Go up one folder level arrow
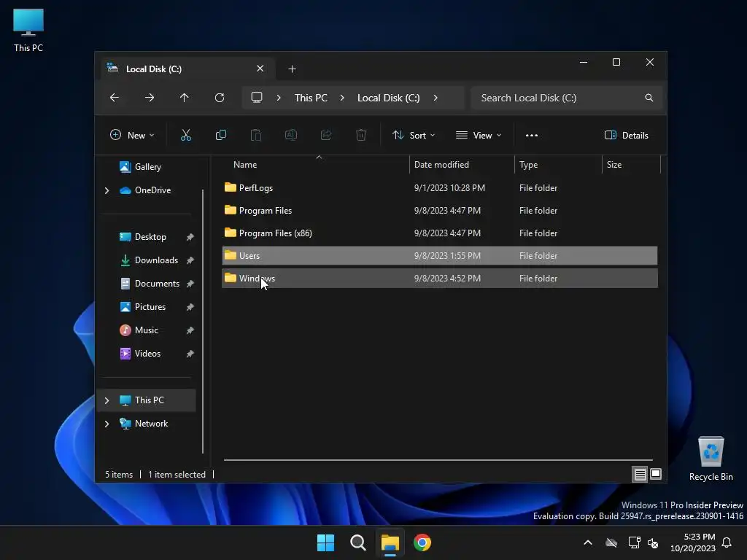The height and width of the screenshot is (560, 747). [185, 98]
